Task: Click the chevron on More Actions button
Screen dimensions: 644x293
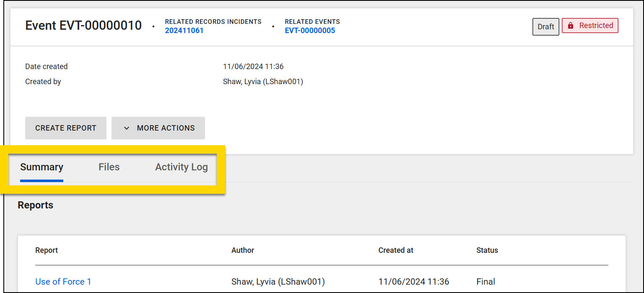Action: point(126,128)
